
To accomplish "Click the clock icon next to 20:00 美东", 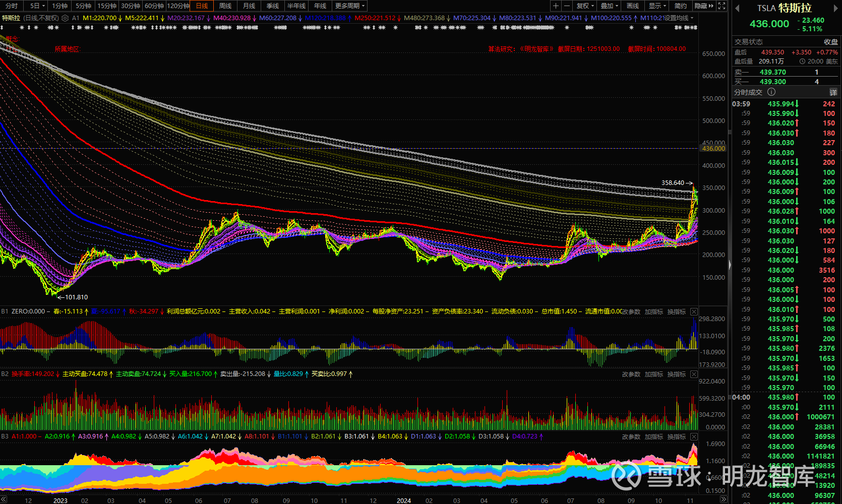I will (802, 61).
